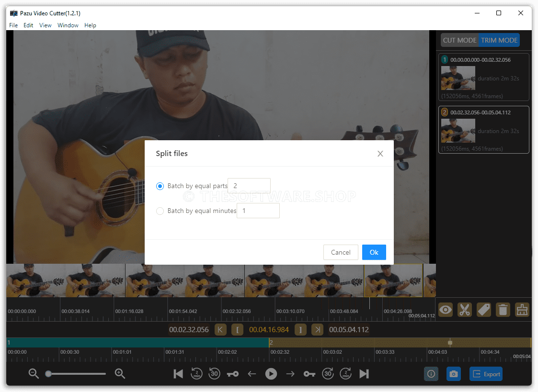Switch to the CUT MODE tab
The height and width of the screenshot is (392, 538).
pos(460,40)
